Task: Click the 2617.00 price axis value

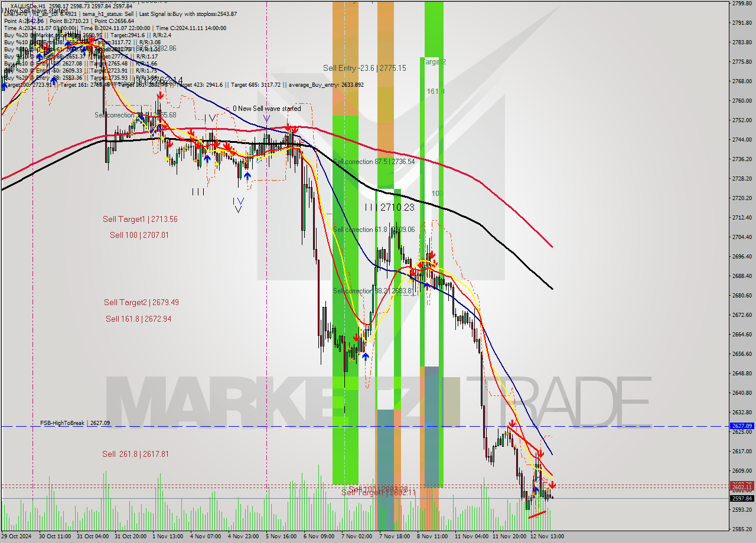Action: pos(742,452)
